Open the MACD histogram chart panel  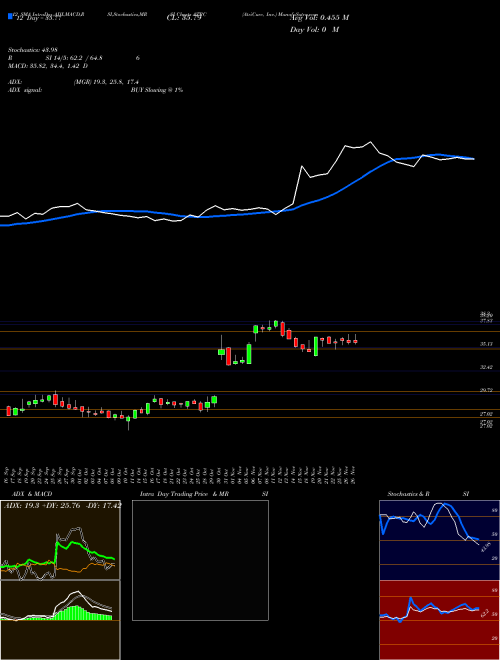[60, 620]
